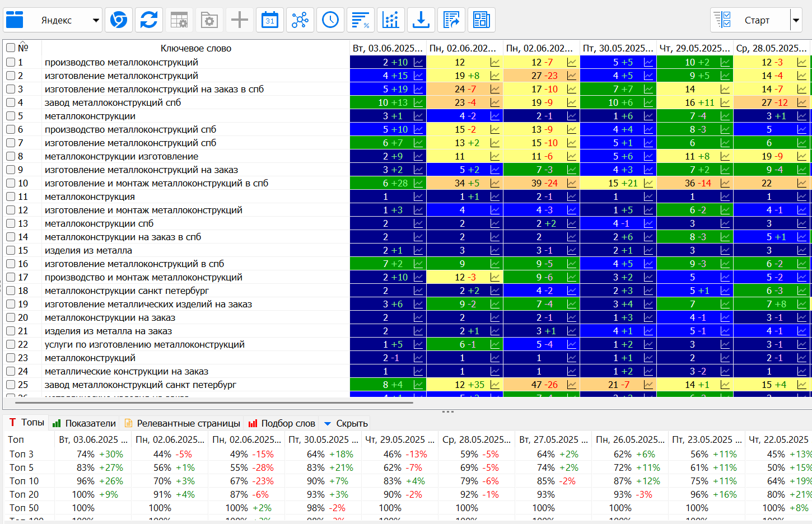The height and width of the screenshot is (524, 812).
Task: Select keyword 'завод металлоконструкций спб'
Action: coord(113,102)
